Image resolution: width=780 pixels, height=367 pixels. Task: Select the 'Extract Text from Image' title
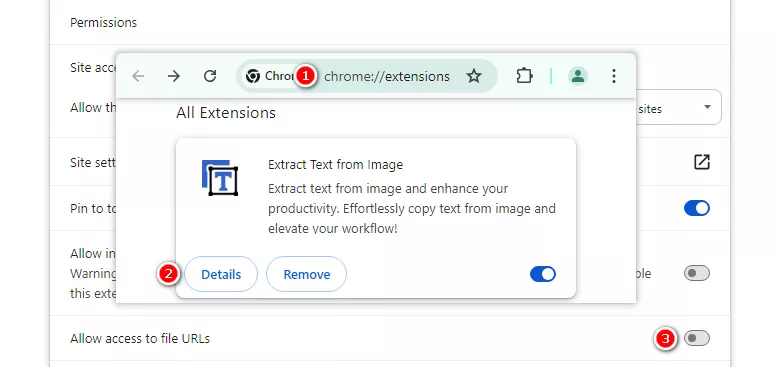click(335, 165)
